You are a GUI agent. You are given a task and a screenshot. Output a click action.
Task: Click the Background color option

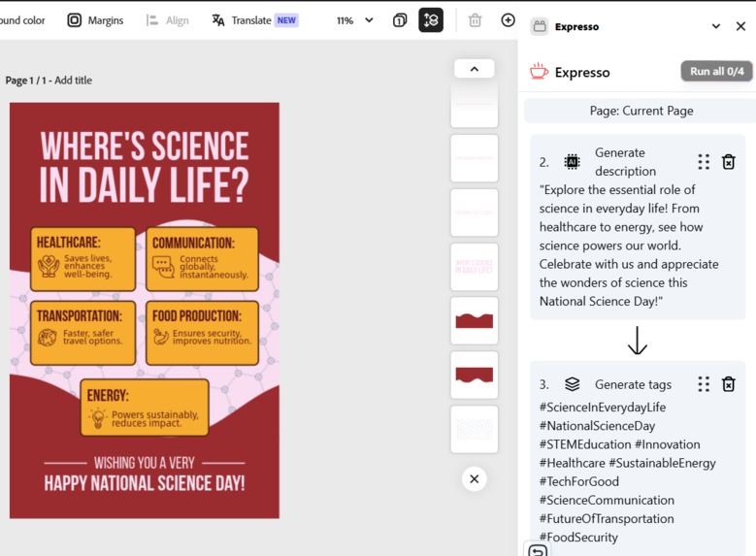(22, 20)
